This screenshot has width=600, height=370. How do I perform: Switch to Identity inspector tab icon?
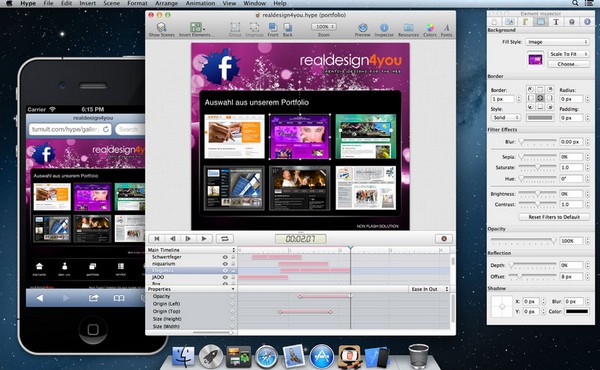coord(587,22)
